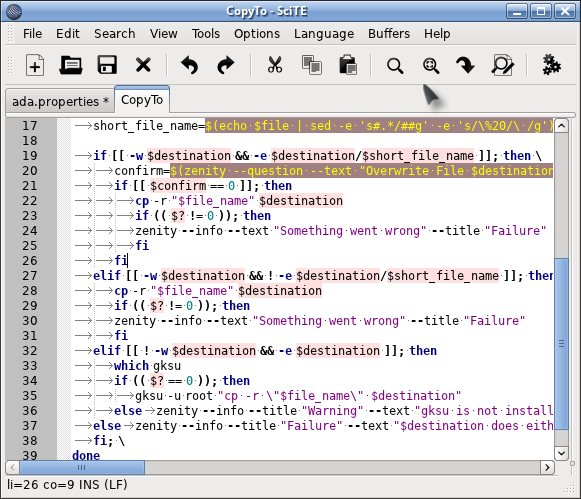Open the View menu

(163, 34)
